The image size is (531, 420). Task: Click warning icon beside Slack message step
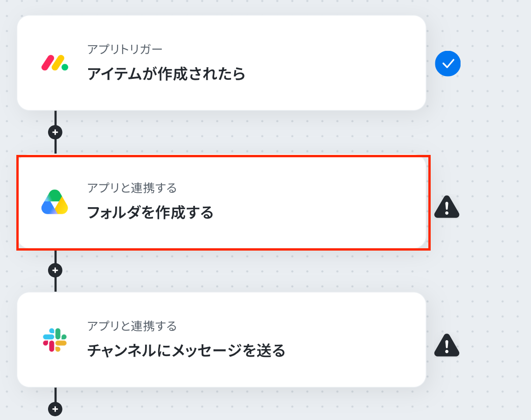(447, 345)
